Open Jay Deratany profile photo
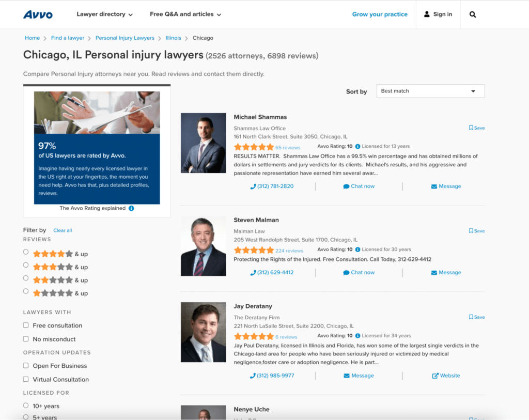Viewport: 529px width, 420px height. 204,332
